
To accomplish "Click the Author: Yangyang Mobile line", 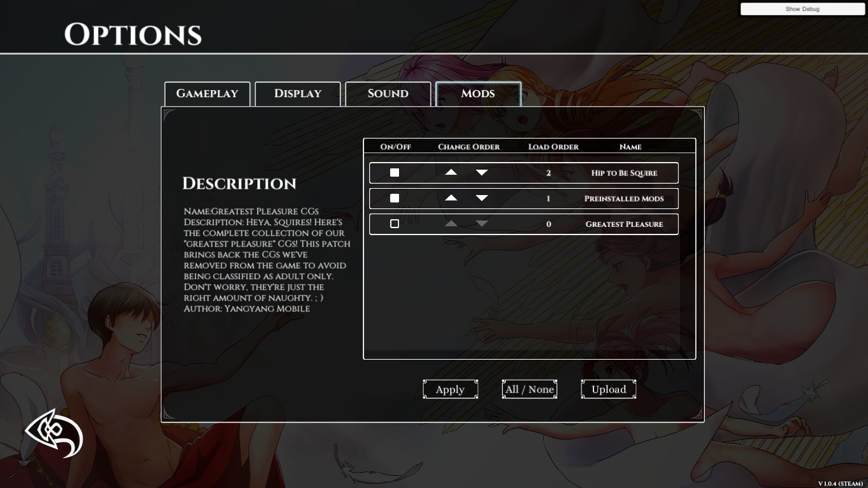I will point(247,309).
